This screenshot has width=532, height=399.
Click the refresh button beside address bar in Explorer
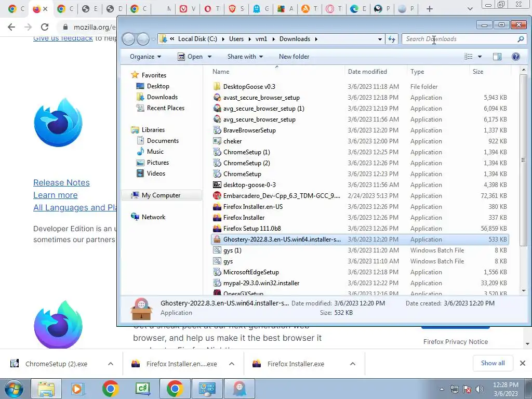point(392,39)
